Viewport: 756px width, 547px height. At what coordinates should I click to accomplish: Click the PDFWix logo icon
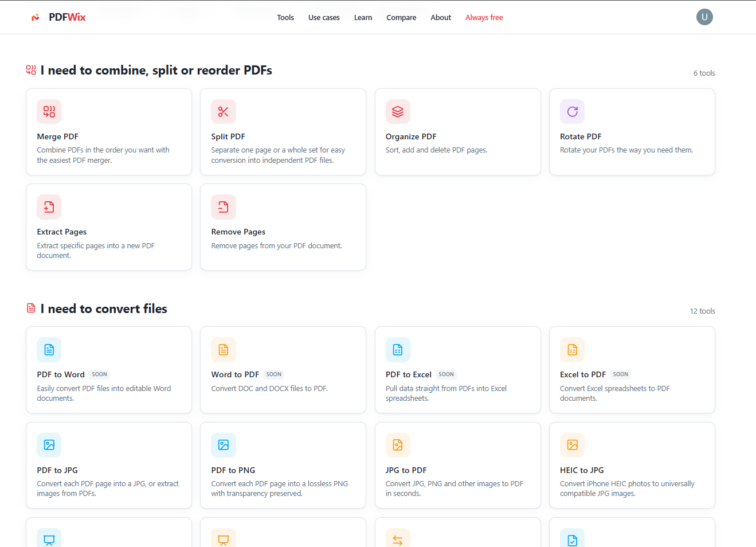click(x=36, y=17)
